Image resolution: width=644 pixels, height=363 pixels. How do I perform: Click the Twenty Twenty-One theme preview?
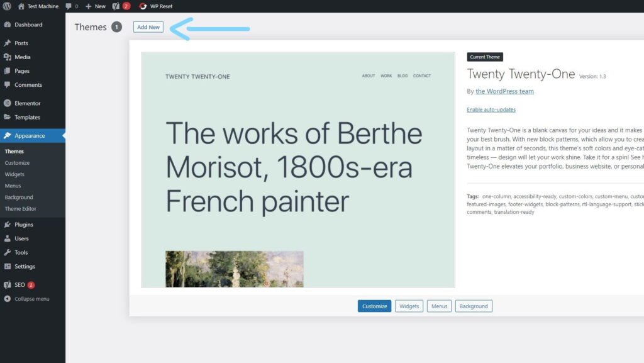(297, 170)
